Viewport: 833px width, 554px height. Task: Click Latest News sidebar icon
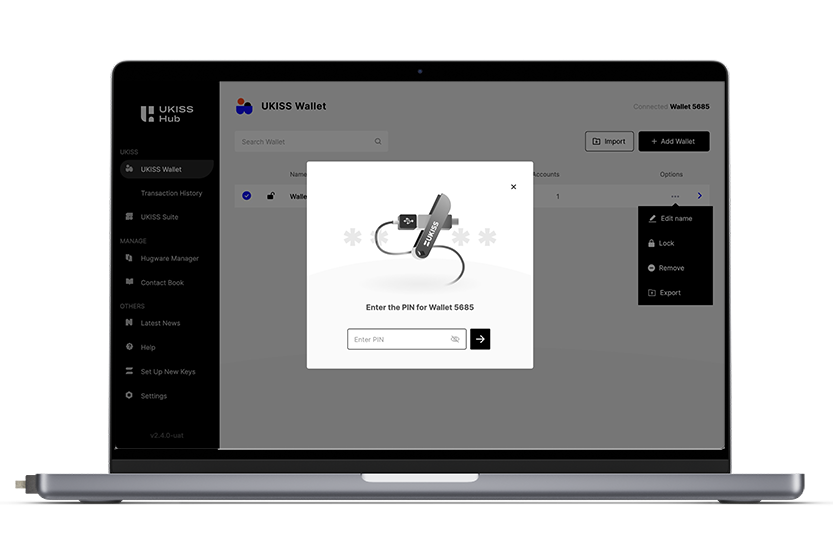[x=129, y=322]
